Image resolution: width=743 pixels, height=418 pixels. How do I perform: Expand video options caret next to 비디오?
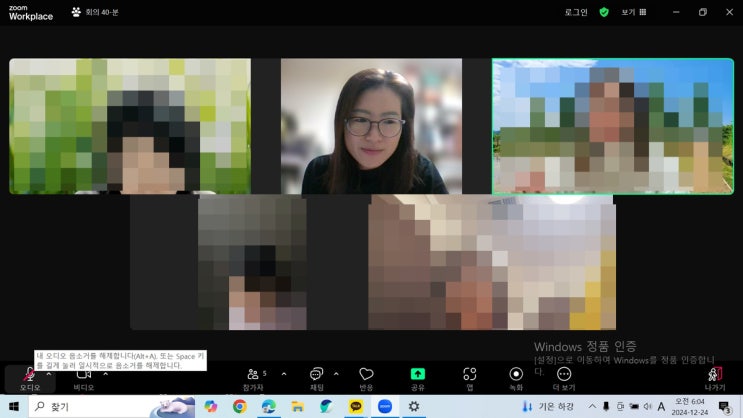click(105, 374)
